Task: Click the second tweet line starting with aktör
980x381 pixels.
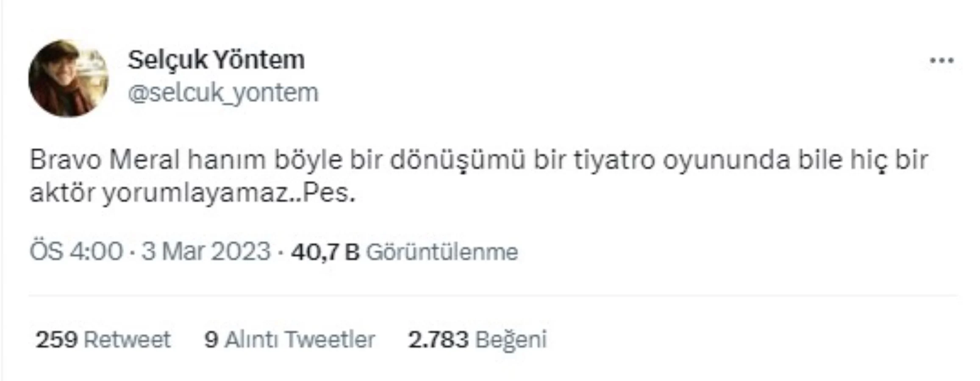Action: pos(192,194)
